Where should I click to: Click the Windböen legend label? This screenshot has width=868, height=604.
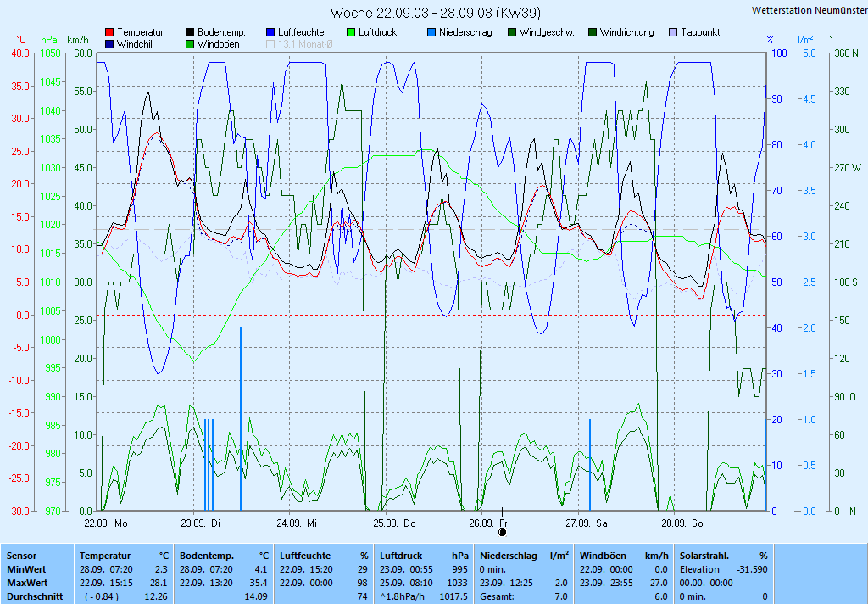(218, 44)
